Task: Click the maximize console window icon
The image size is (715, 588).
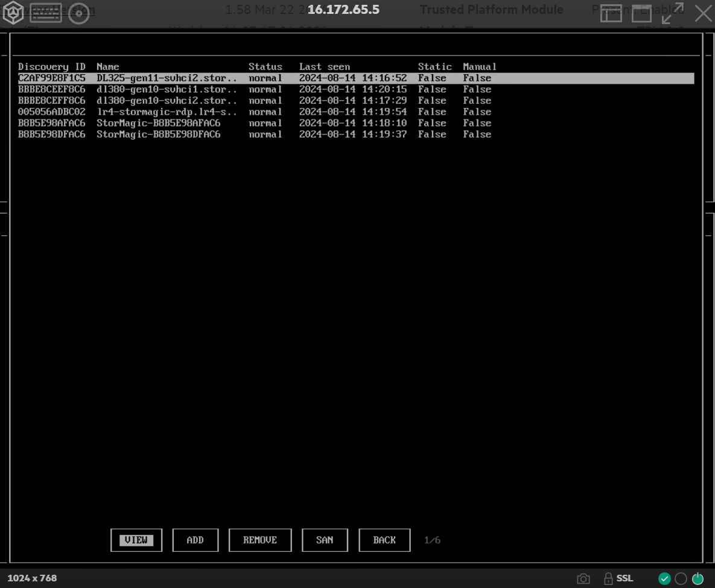Action: pos(641,14)
